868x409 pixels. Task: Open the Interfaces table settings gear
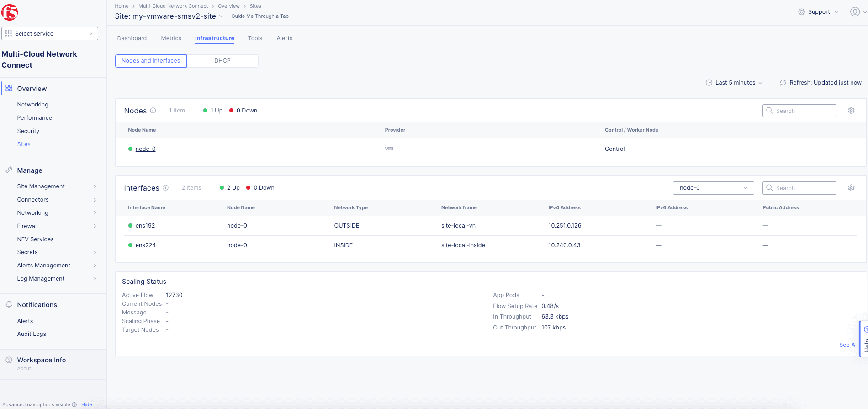pyautogui.click(x=851, y=188)
